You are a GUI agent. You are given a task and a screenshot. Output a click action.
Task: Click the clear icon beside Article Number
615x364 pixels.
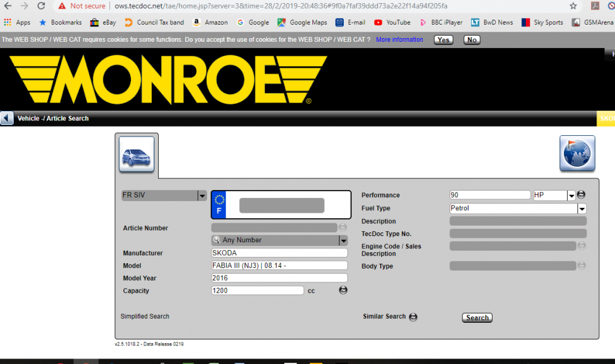tap(343, 228)
